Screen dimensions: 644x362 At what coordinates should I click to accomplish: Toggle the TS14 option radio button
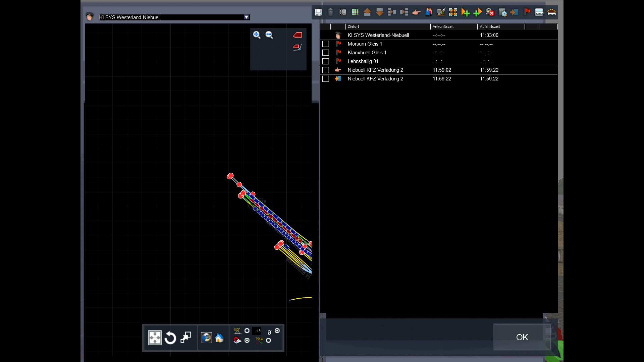[268, 341]
